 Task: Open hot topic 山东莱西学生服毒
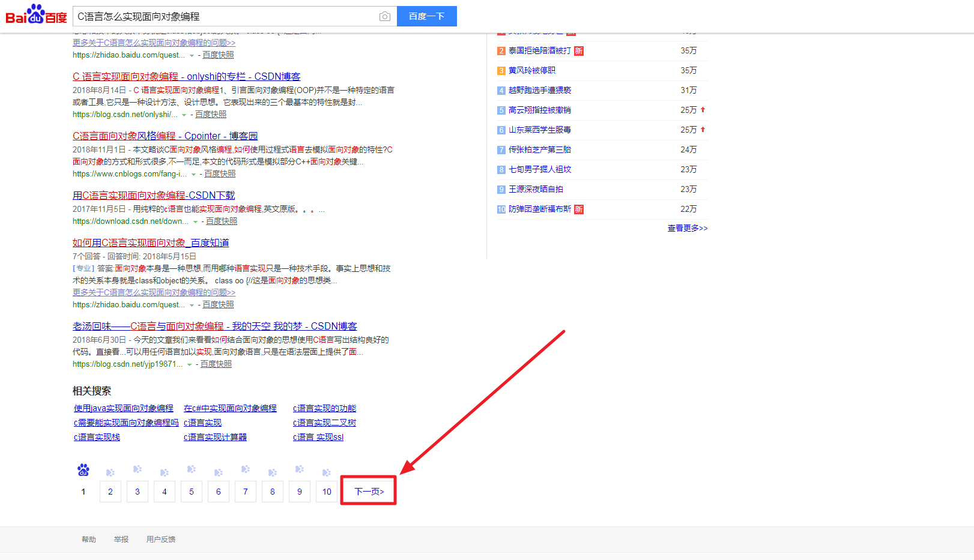click(540, 130)
